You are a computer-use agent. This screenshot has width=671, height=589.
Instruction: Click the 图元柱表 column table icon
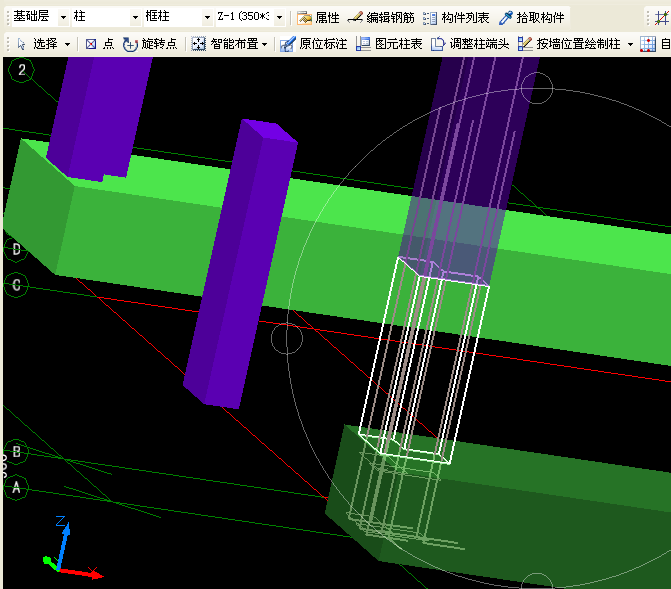tap(363, 44)
